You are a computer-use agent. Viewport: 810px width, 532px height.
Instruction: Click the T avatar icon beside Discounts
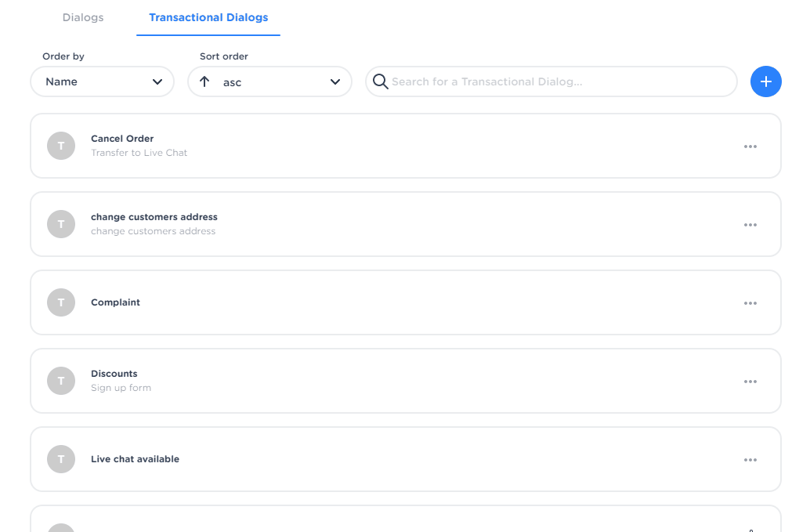click(x=61, y=381)
